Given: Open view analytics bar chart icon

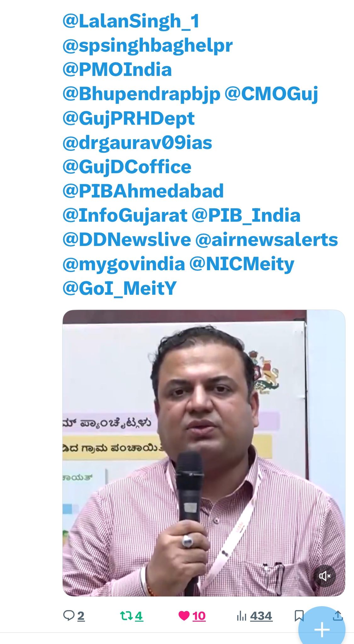Looking at the screenshot, I should tap(241, 616).
